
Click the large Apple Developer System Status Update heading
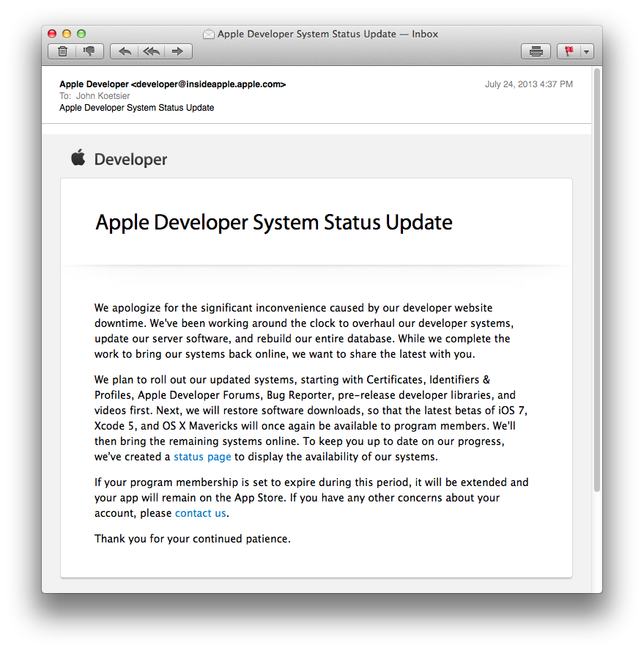coord(274,222)
